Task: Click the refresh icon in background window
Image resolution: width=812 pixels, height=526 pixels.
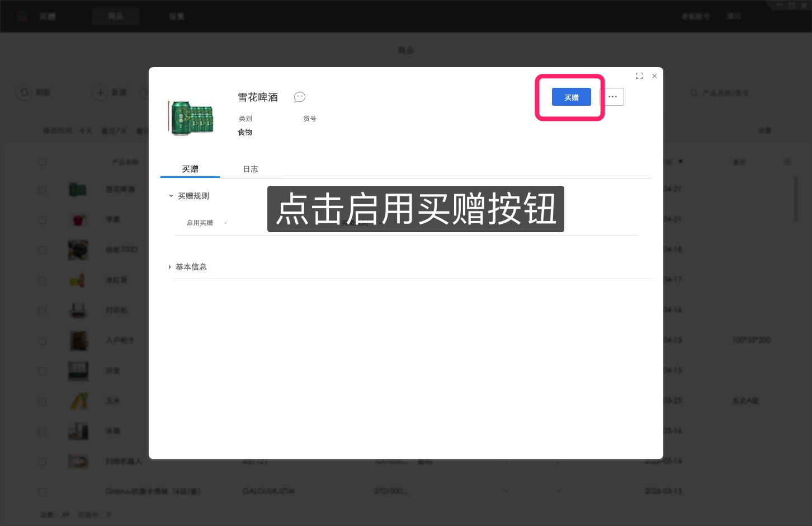Action: tap(24, 92)
